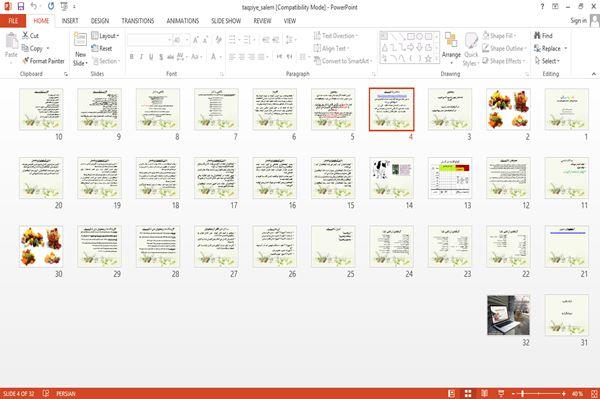Click Convert to SmartArt button

point(343,61)
